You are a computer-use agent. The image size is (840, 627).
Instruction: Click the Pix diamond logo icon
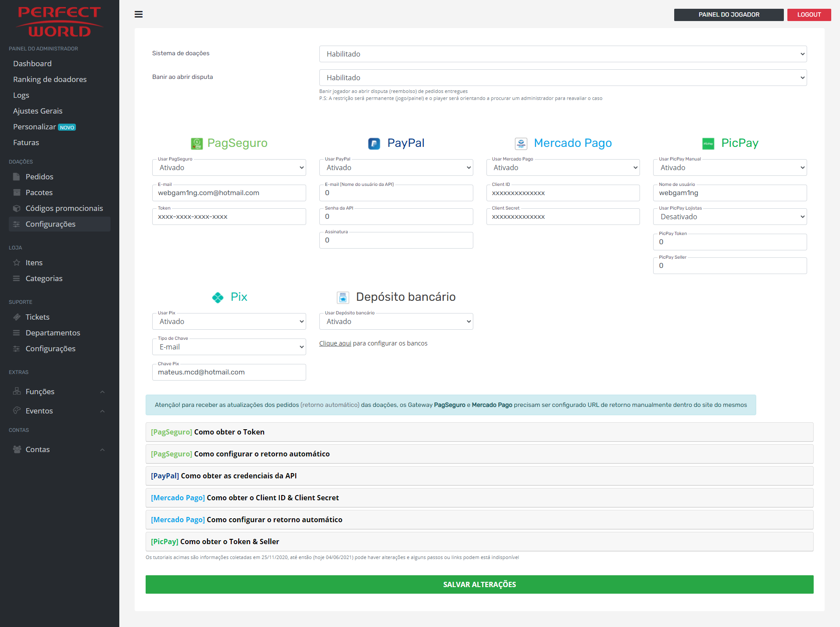[218, 297]
